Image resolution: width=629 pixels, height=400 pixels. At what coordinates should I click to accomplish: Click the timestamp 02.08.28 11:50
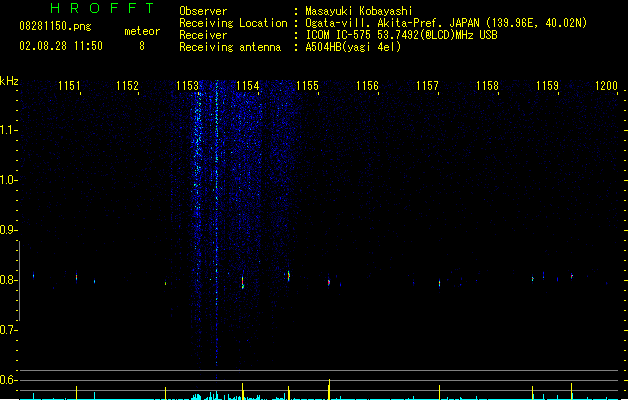(61, 46)
